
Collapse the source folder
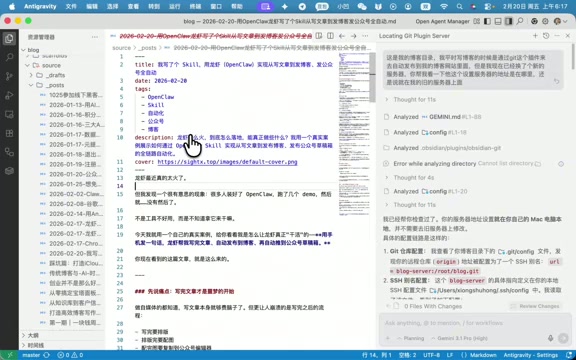click(x=27, y=65)
